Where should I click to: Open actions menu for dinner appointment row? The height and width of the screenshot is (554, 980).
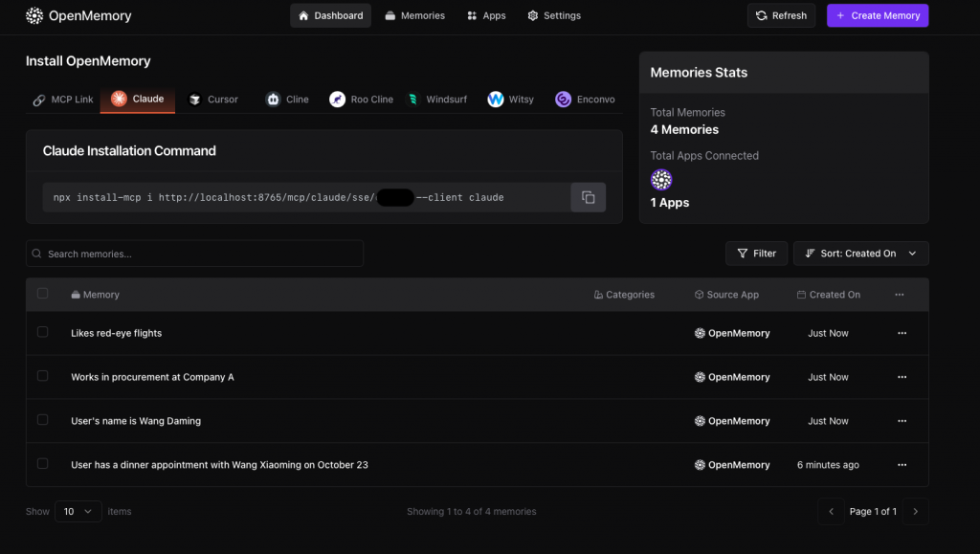pyautogui.click(x=902, y=465)
